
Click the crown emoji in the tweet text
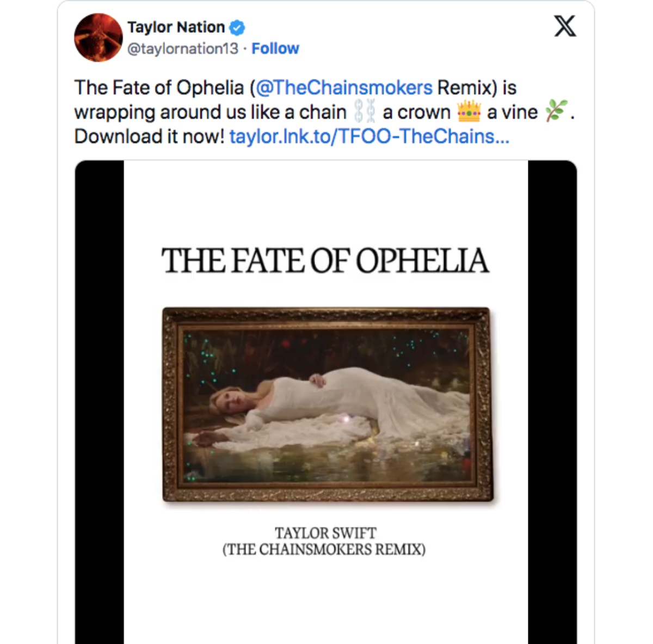[x=469, y=112]
